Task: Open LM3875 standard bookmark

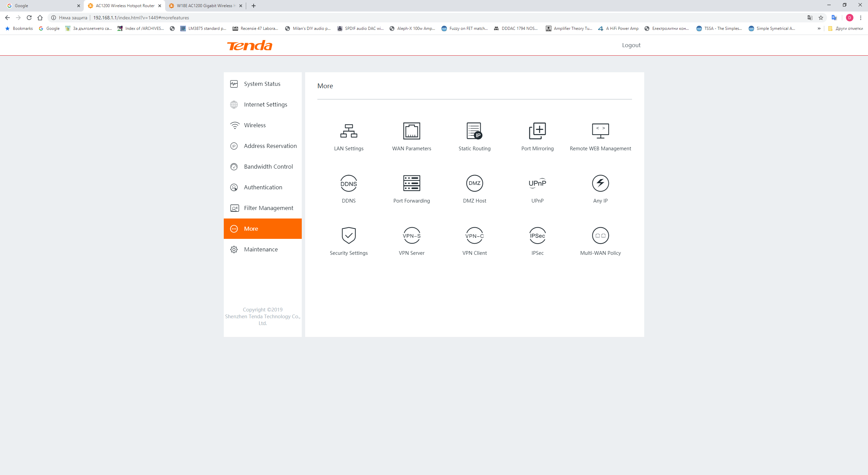Action: click(203, 28)
